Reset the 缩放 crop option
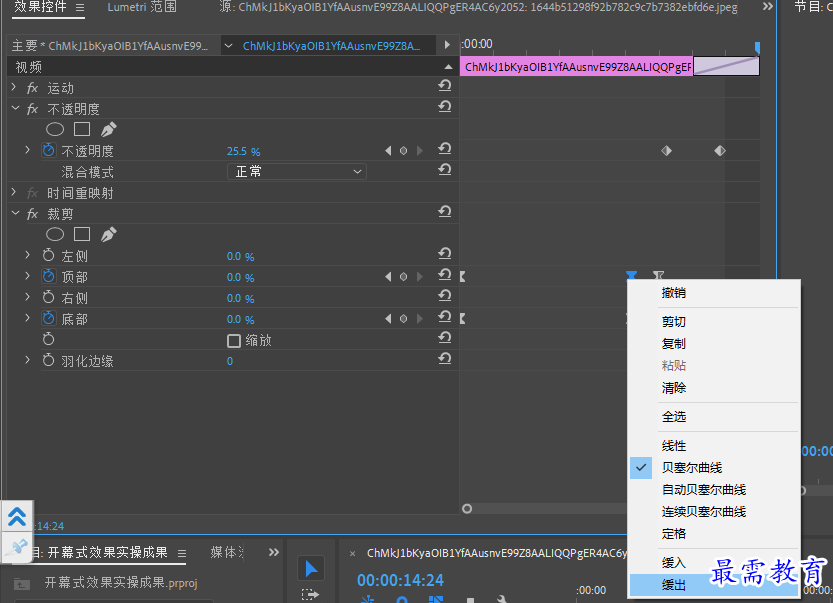833x603 pixels. pos(445,337)
